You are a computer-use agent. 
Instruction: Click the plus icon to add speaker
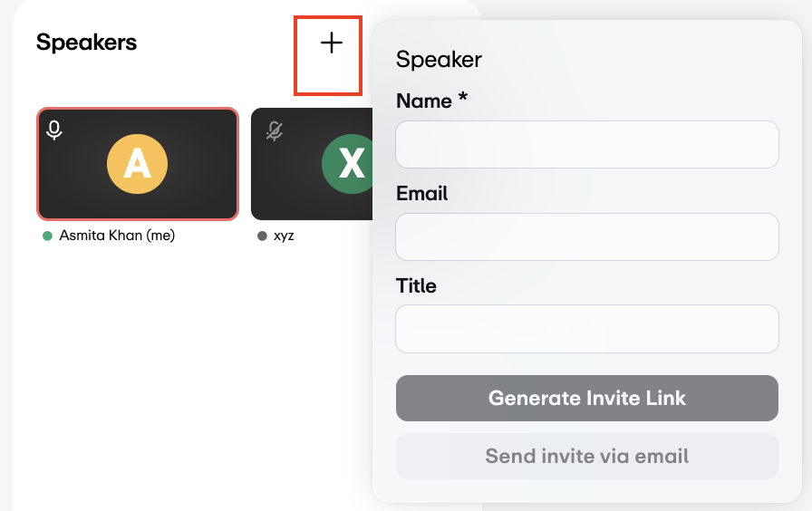[332, 43]
